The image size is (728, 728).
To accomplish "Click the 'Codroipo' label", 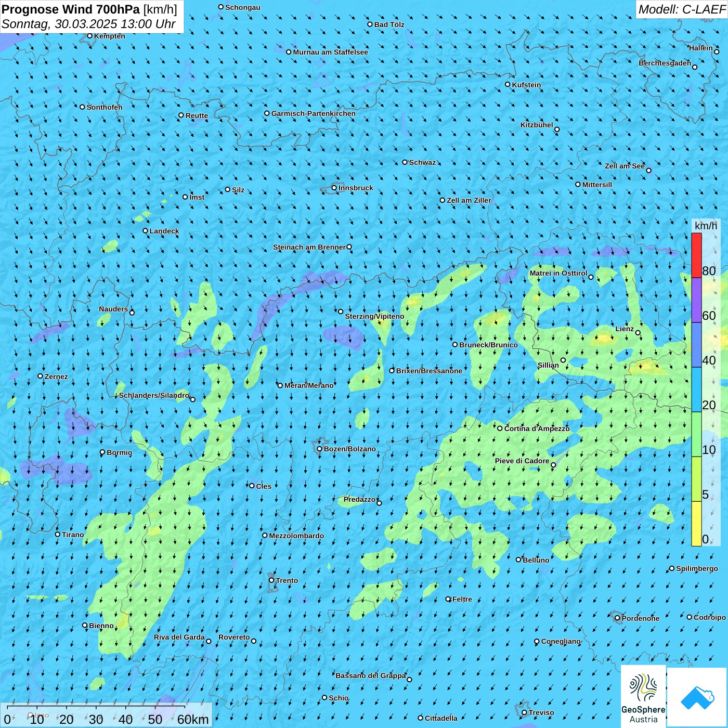I will [710, 617].
